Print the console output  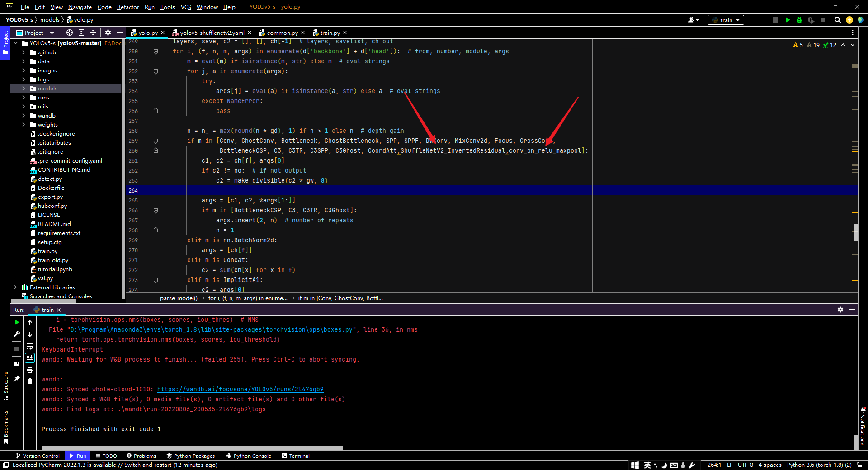[x=30, y=370]
